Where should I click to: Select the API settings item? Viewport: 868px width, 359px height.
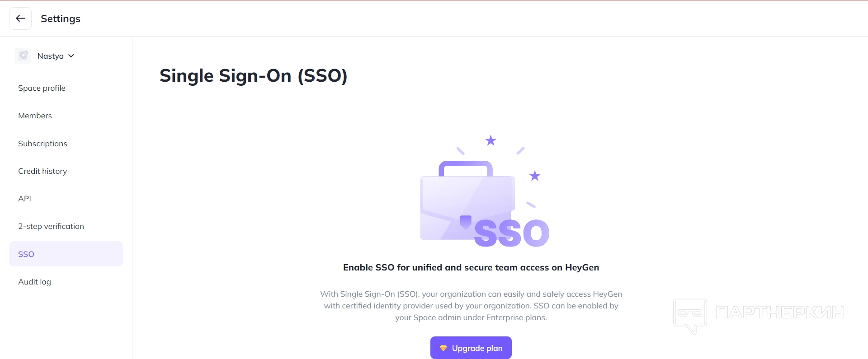[x=25, y=199]
